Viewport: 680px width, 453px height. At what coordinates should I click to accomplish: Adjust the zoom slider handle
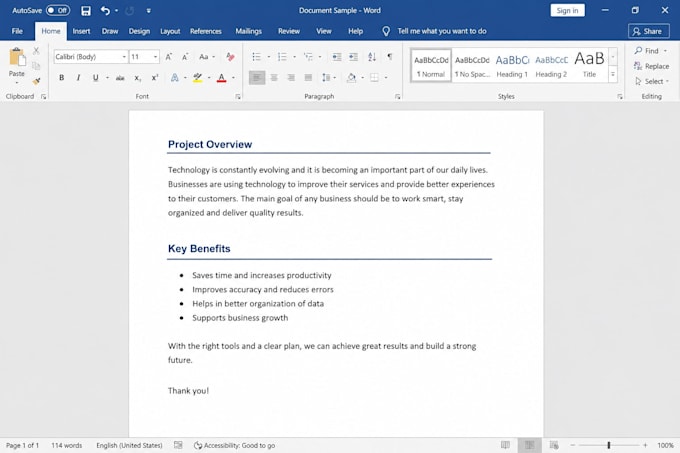tap(609, 445)
